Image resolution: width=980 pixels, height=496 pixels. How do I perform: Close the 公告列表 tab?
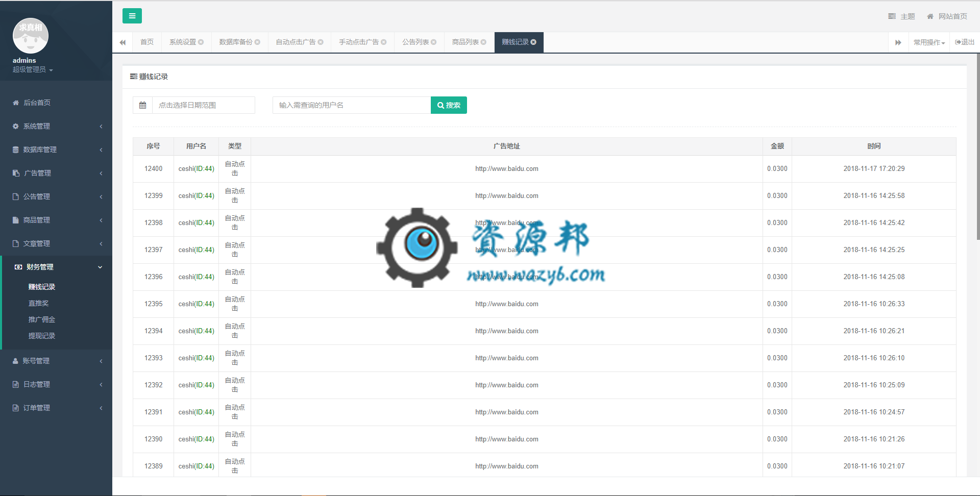point(434,42)
